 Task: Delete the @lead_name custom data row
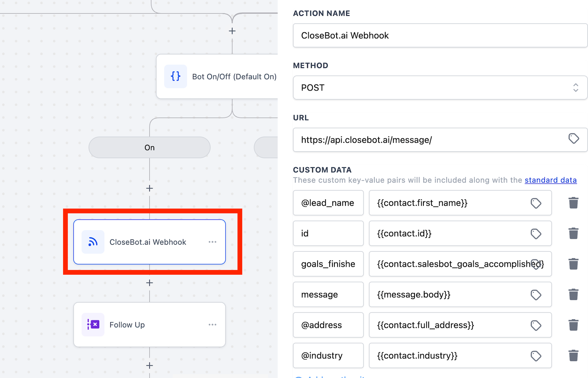point(574,203)
